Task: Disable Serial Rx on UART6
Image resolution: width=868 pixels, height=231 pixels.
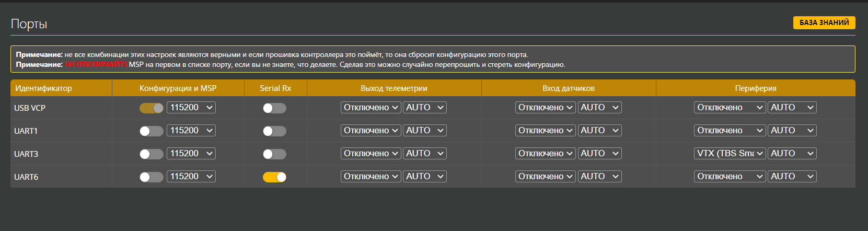Action: 274,177
